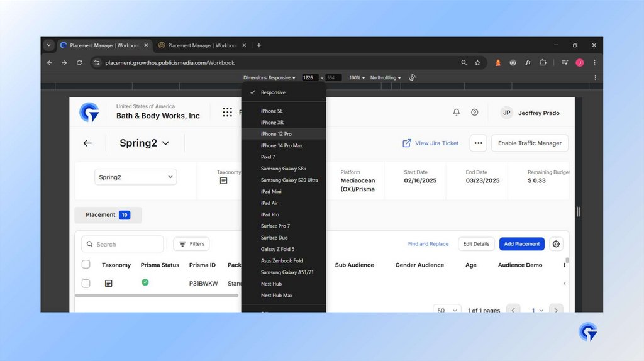The height and width of the screenshot is (361, 644).
Task: Select iPhone SE from device list
Action: tap(284, 111)
